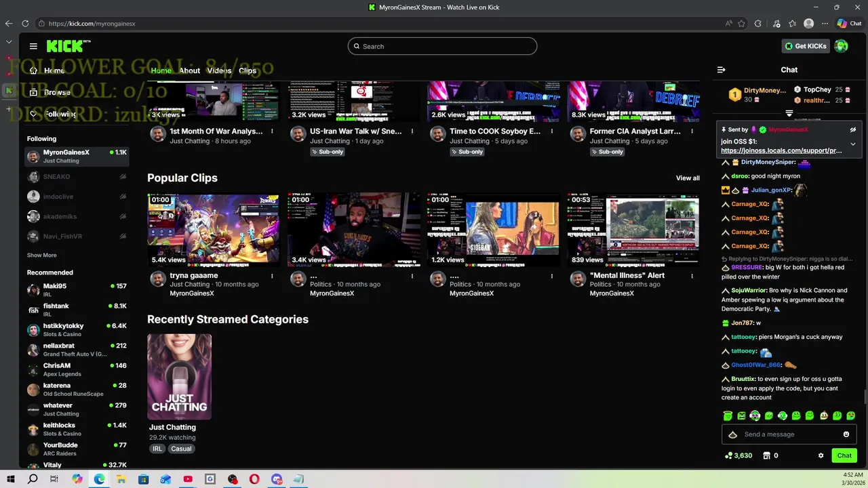Open the hamburger sidebar menu
This screenshot has height=488, width=868.
tap(33, 46)
